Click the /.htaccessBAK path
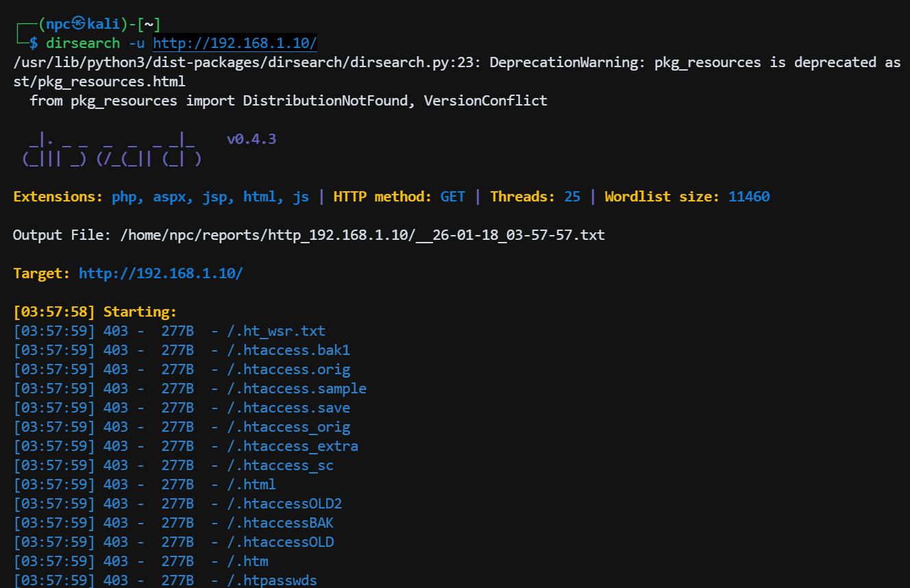This screenshot has height=588, width=910. click(280, 523)
